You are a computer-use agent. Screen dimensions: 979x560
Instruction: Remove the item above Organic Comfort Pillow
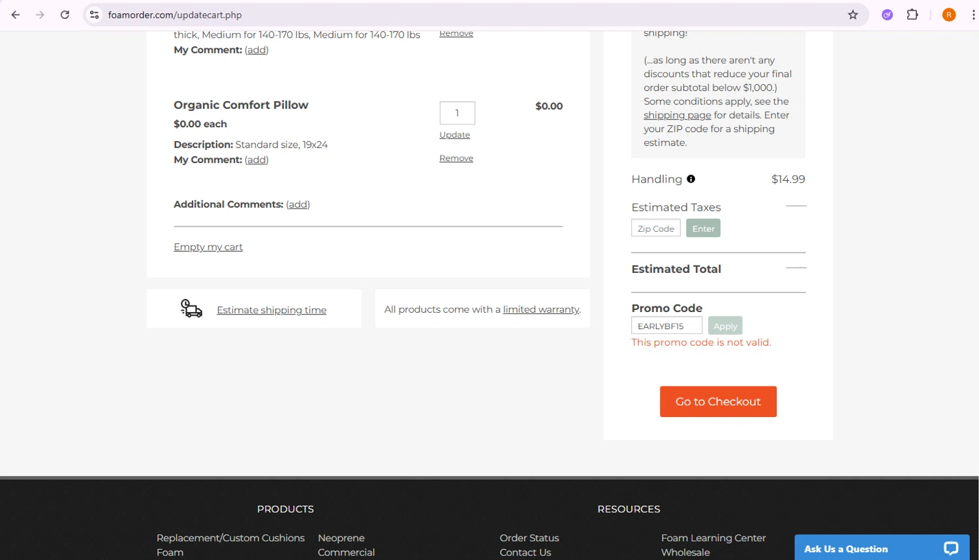tap(456, 33)
